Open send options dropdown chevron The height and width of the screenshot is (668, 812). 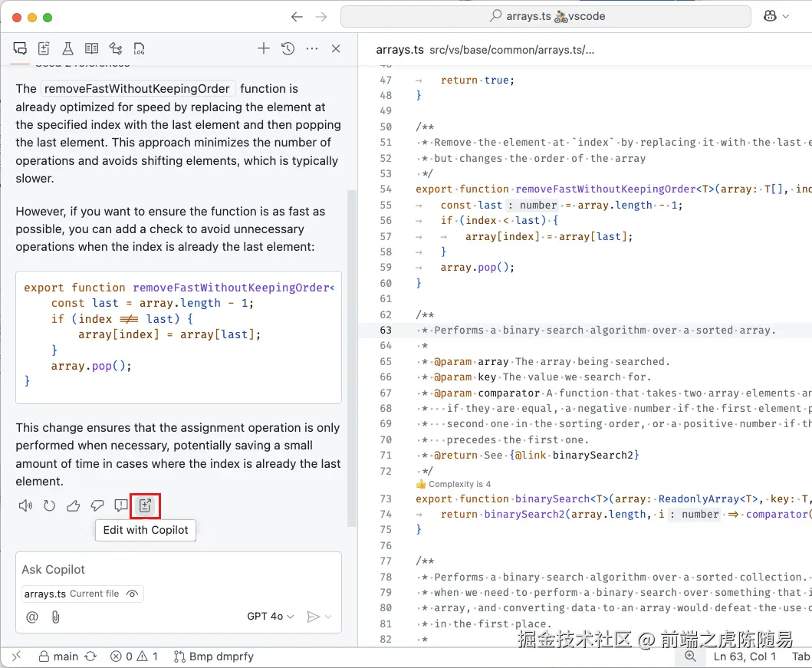click(x=328, y=617)
